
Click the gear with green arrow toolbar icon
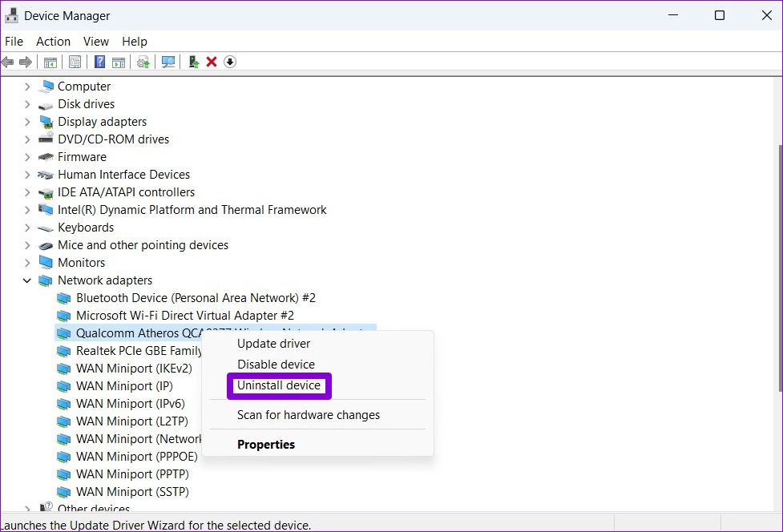tap(143, 62)
